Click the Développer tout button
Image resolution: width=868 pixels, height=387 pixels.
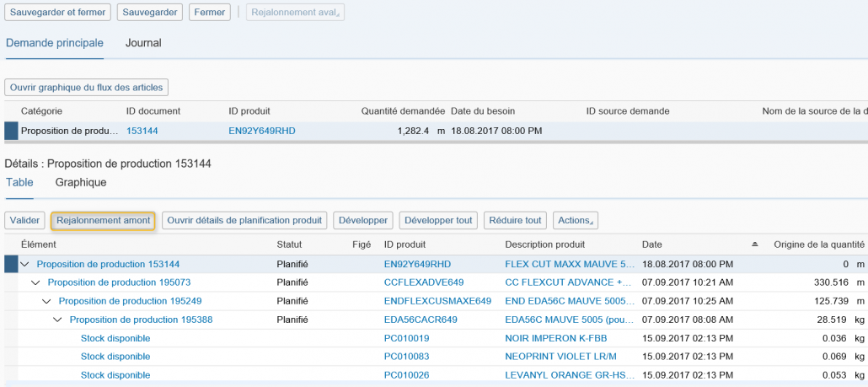[x=438, y=220]
